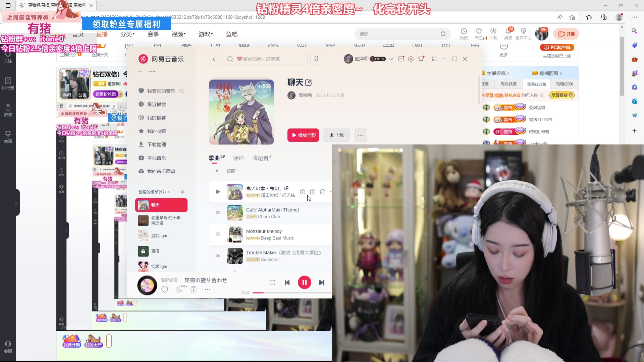
Task: Toggle the playback order mode icon
Action: point(272,283)
